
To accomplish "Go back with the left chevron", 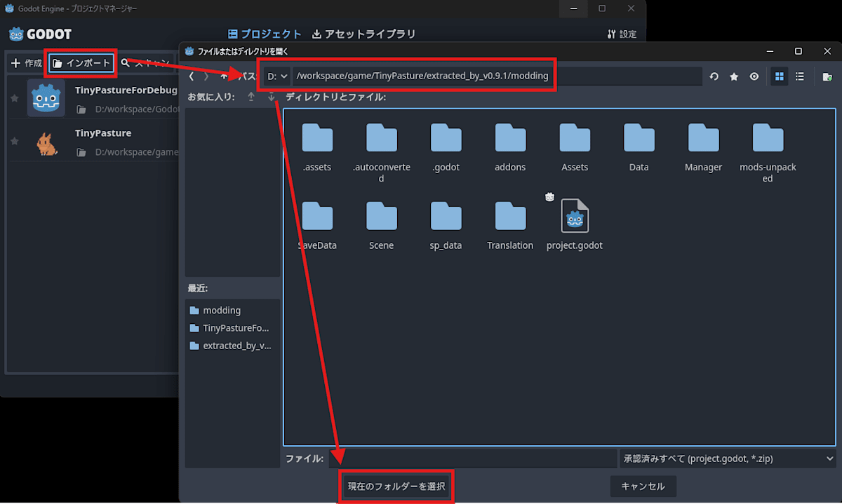I will (192, 76).
